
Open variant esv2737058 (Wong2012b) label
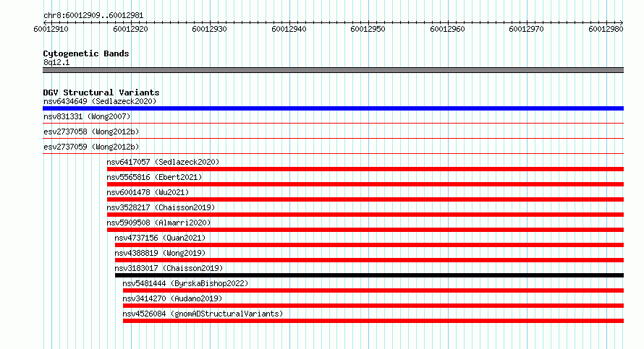pyautogui.click(x=91, y=132)
